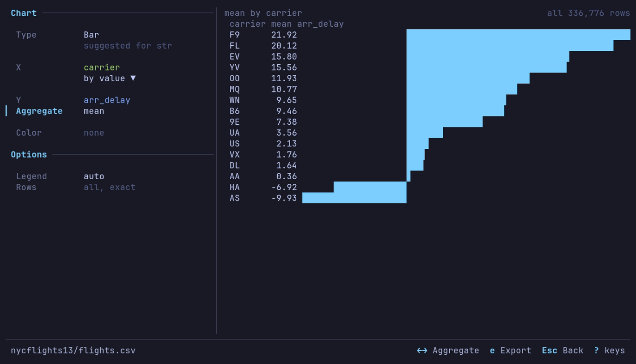Click Esc Back in the footer
The height and width of the screenshot is (364, 636).
tap(563, 351)
